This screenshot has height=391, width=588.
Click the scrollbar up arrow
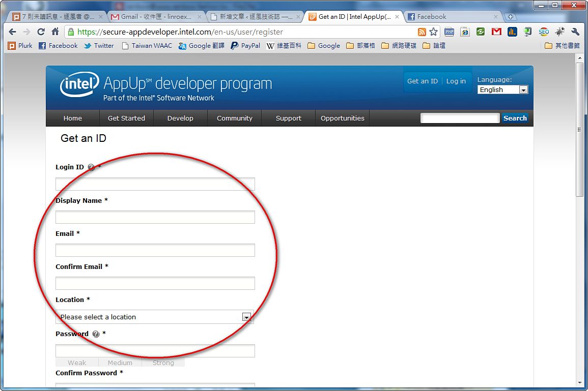point(579,58)
